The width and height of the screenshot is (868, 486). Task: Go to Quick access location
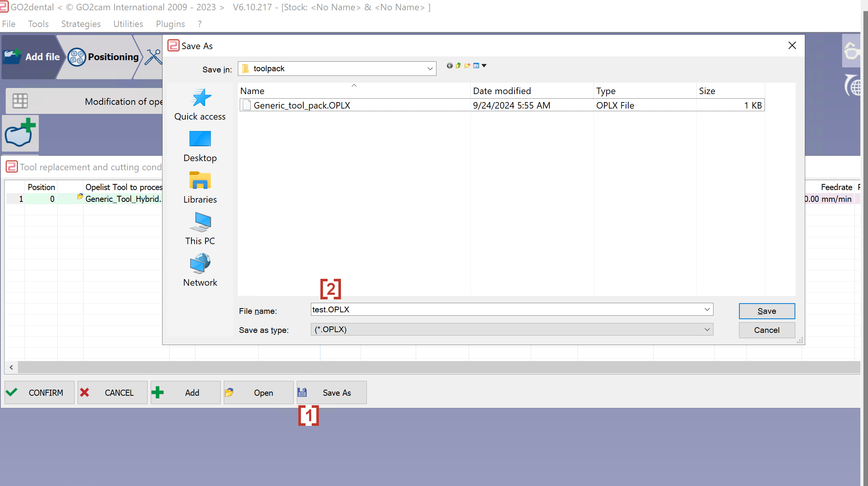pos(200,105)
